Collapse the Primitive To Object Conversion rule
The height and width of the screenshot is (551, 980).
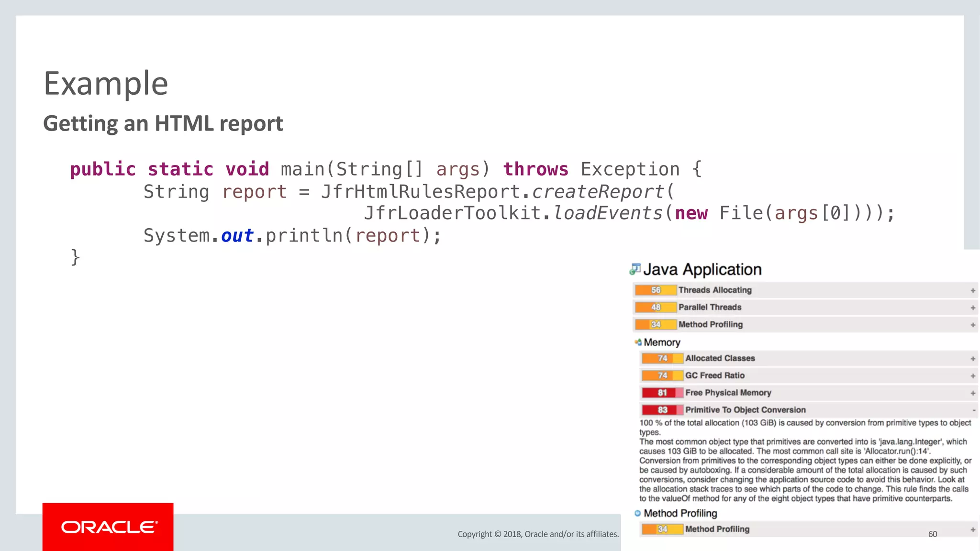974,410
